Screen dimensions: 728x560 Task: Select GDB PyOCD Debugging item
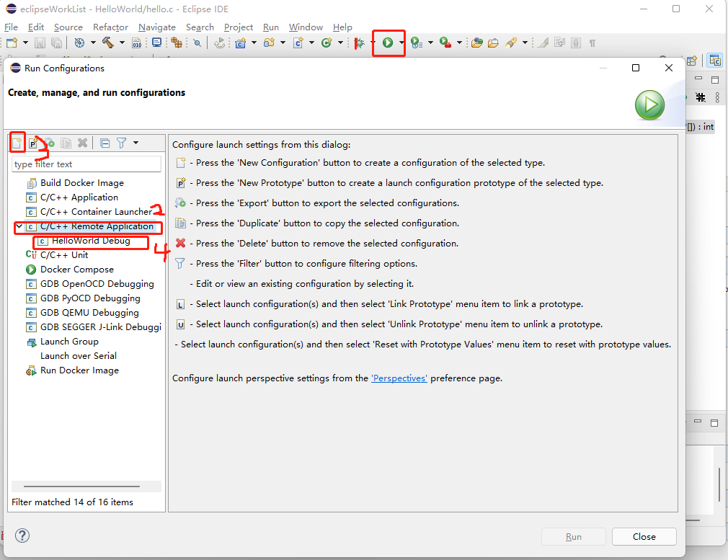coord(90,298)
